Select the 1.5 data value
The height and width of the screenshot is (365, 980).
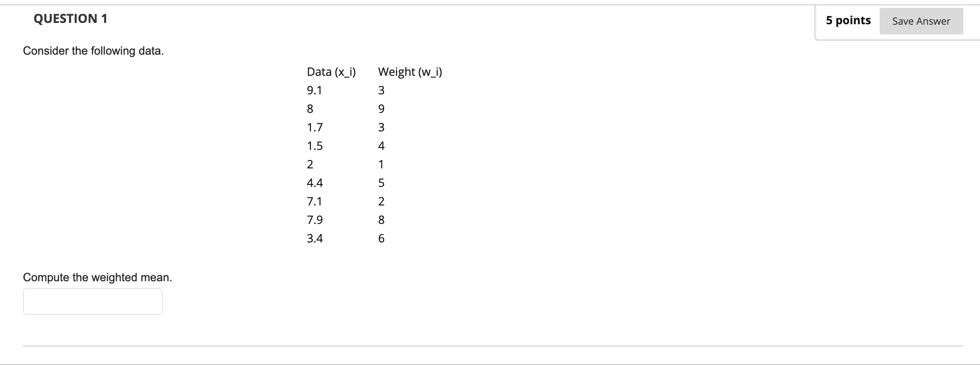click(x=315, y=146)
